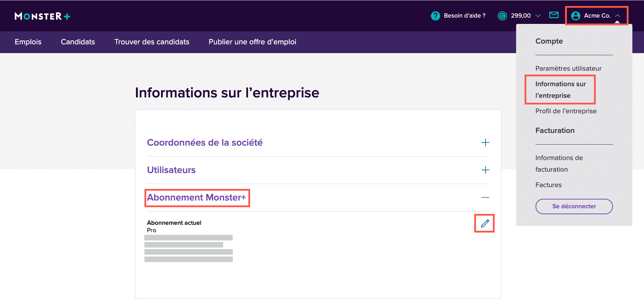Open the messages envelope icon

(x=554, y=15)
